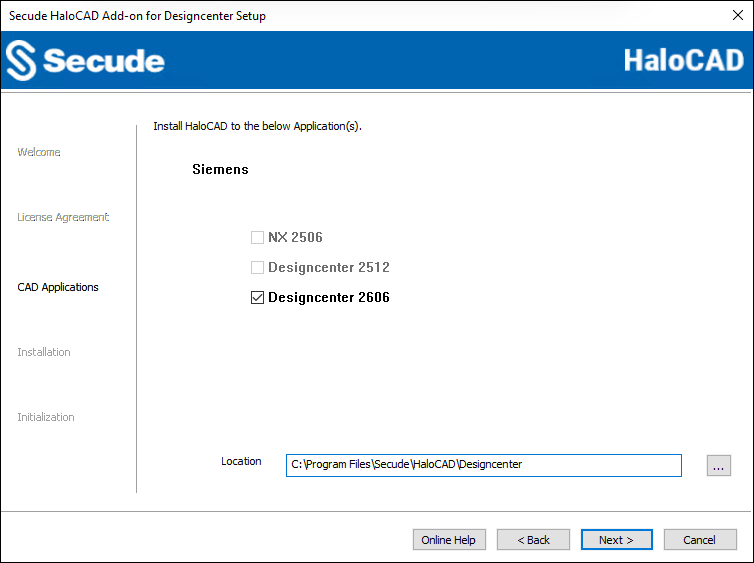
Task: Proceed with the Next > button
Action: coord(616,540)
